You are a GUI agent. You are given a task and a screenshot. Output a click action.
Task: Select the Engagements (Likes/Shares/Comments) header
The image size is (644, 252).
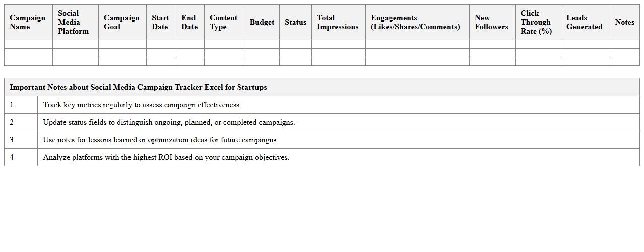click(416, 22)
